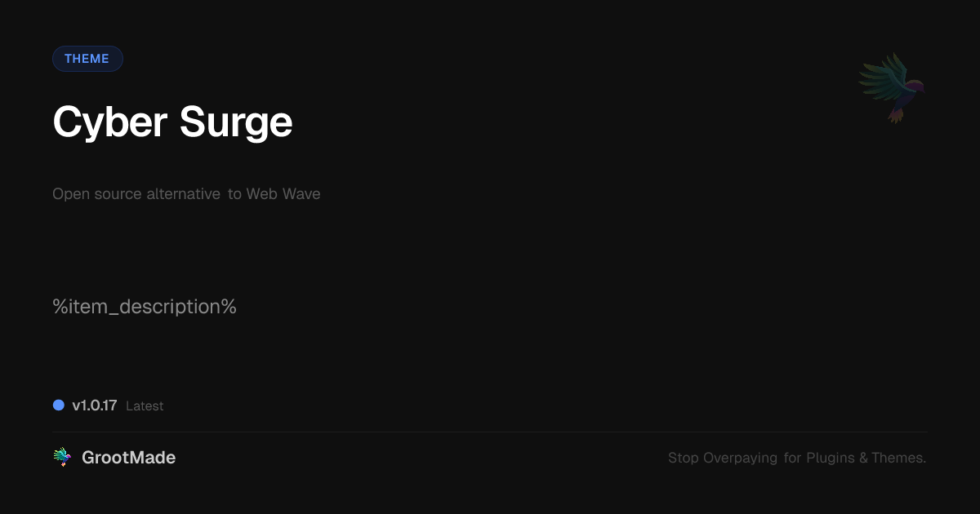This screenshot has width=980, height=514.
Task: Click the %item_description% placeholder text
Action: (x=145, y=307)
